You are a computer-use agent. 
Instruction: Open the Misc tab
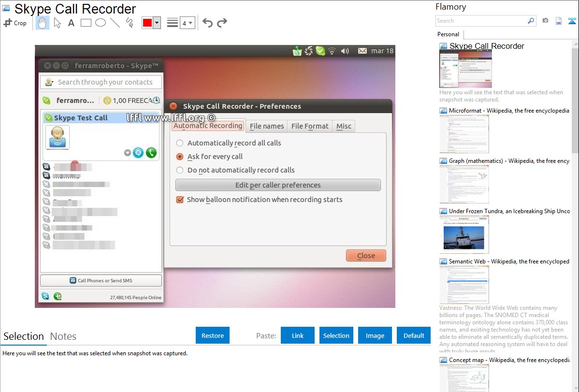[344, 126]
